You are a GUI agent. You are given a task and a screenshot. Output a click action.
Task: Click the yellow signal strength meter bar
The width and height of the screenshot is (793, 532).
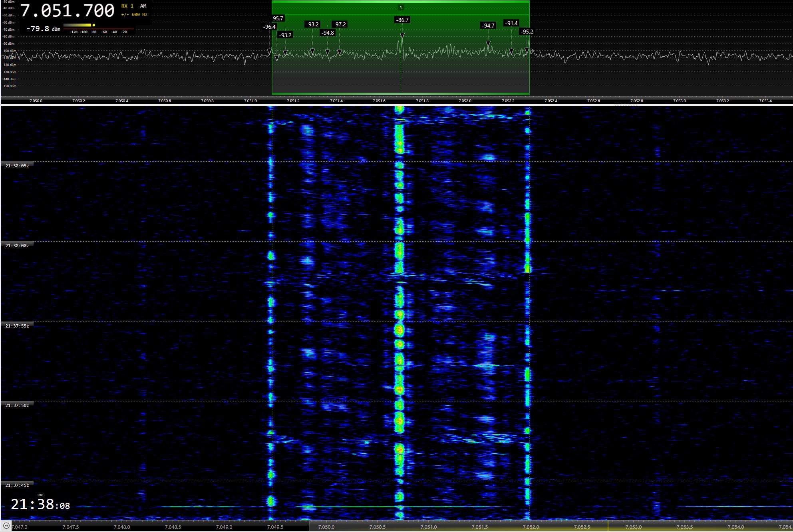(78, 25)
